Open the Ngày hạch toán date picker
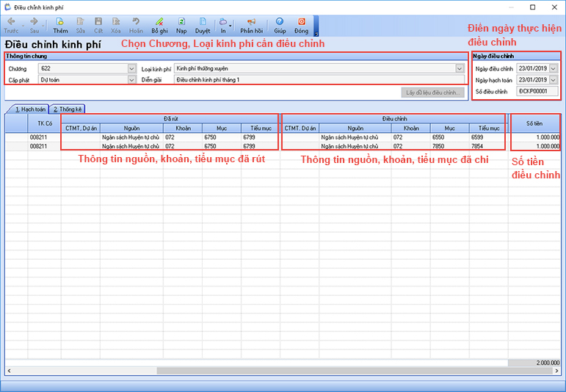Viewport: 566px width, 392px height. [553, 79]
